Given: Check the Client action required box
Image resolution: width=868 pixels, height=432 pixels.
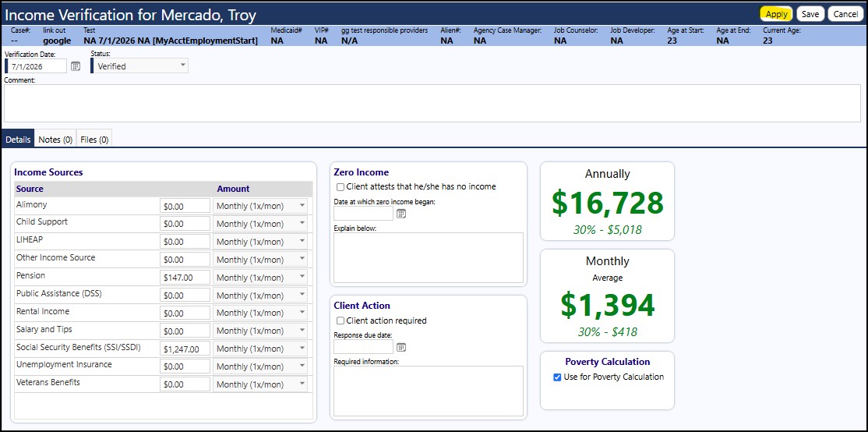Looking at the screenshot, I should [340, 320].
